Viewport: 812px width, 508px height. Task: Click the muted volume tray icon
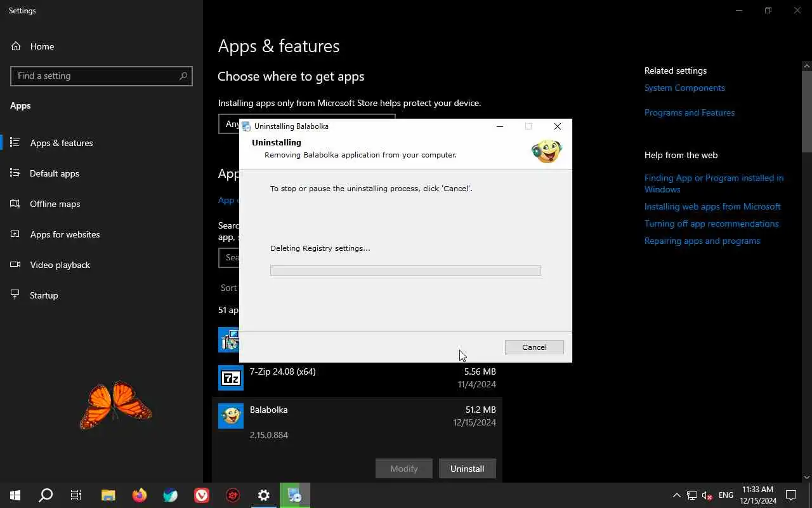tap(707, 495)
